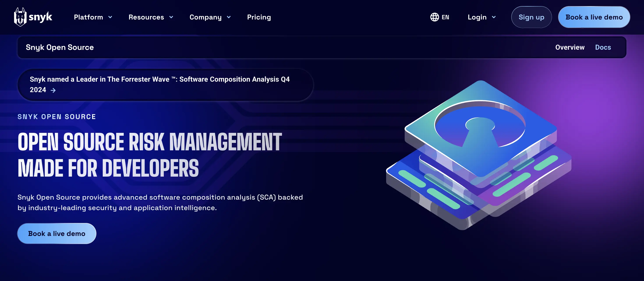The image size is (644, 281).
Task: Click the Snyk wolf logo
Action: click(x=21, y=17)
